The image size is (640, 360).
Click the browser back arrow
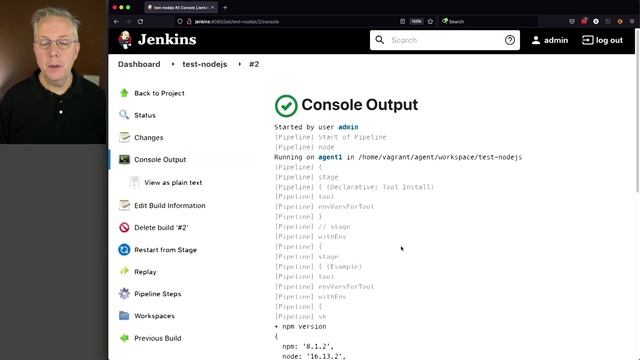116,21
